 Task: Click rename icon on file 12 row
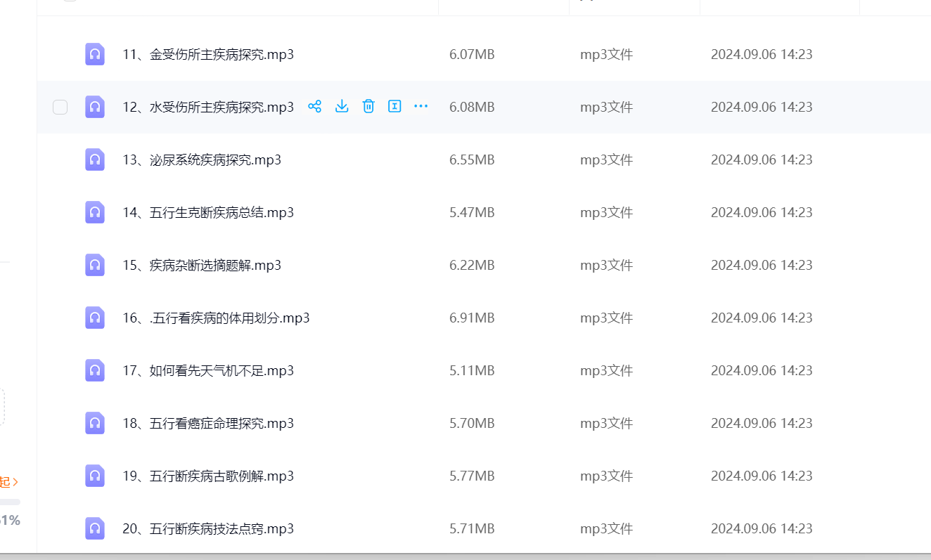coord(394,107)
